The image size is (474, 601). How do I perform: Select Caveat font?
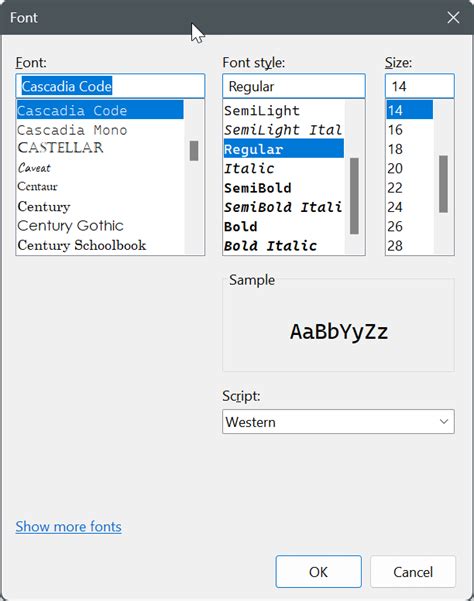coord(100,167)
